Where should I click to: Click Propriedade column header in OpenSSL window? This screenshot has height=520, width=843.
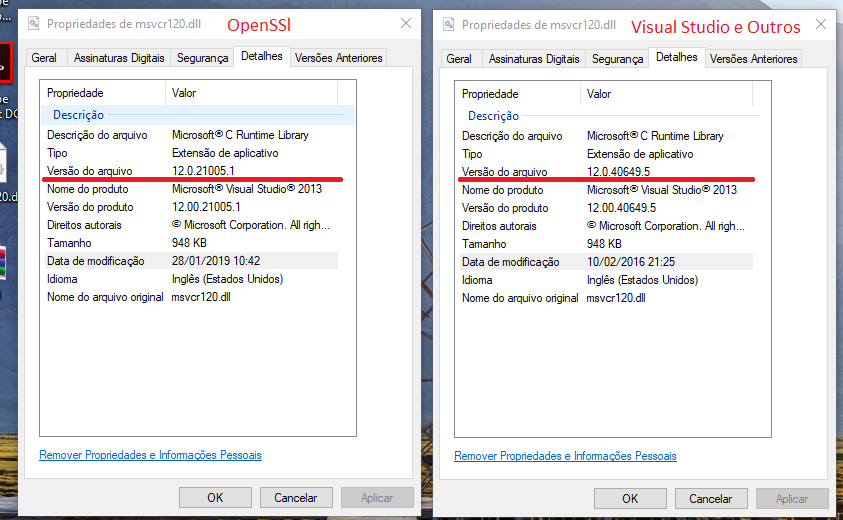103,93
